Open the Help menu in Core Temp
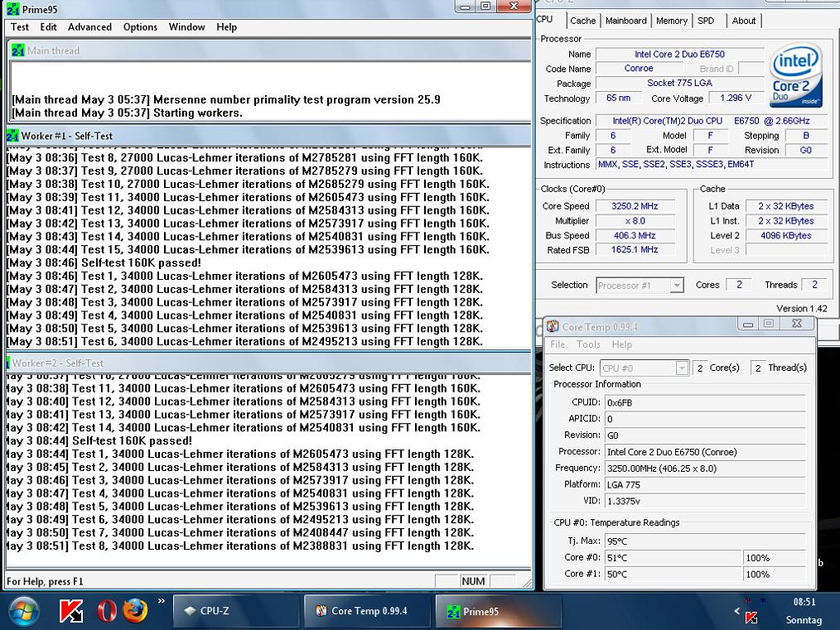The width and height of the screenshot is (840, 630). click(622, 344)
